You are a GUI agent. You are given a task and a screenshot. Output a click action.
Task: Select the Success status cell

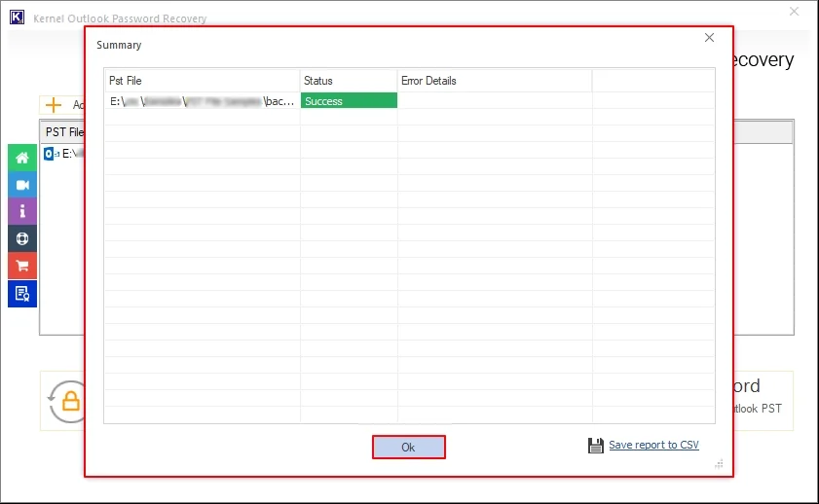(x=349, y=100)
